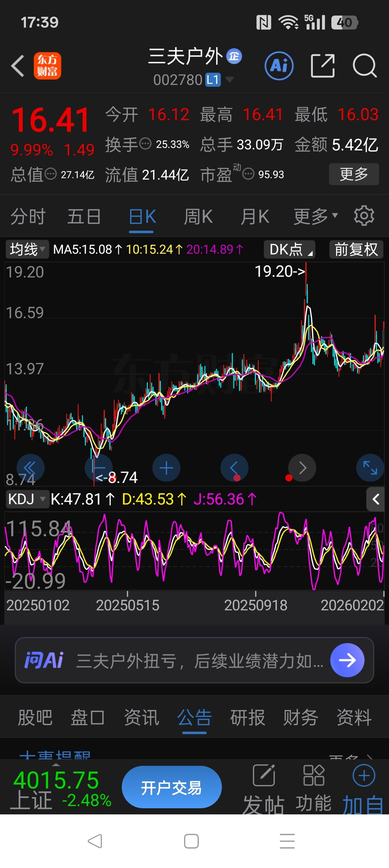Tap the current price 16.41
This screenshot has width=389, height=868.
point(50,120)
